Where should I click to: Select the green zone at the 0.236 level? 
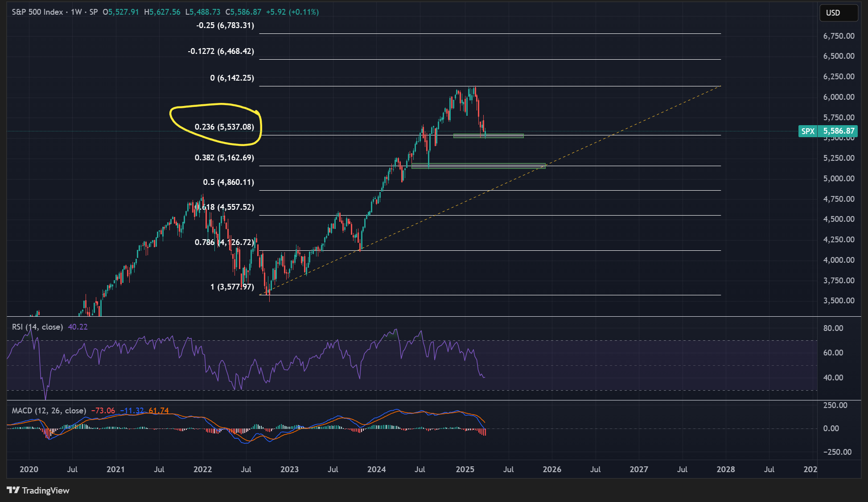click(x=489, y=136)
